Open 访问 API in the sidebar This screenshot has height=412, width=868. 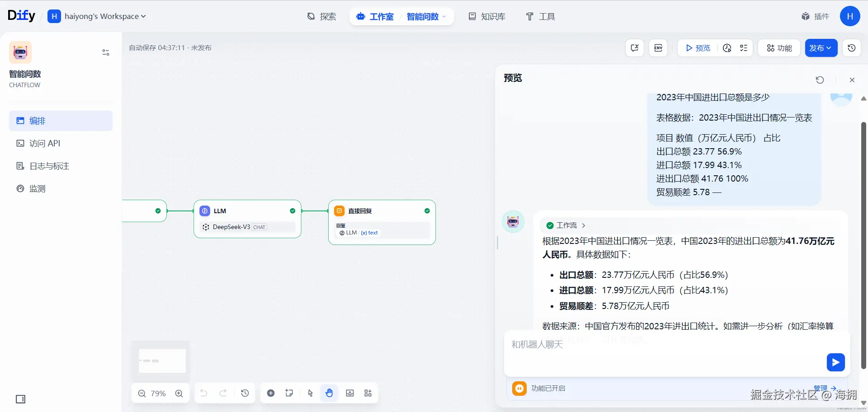click(61, 143)
